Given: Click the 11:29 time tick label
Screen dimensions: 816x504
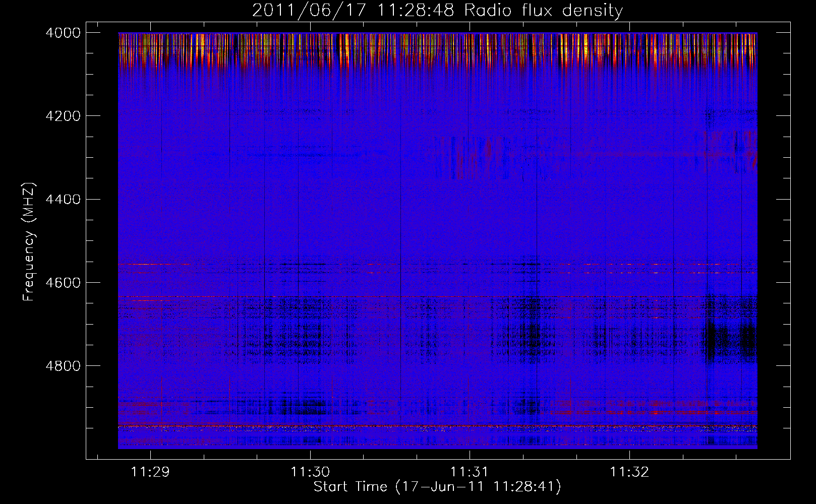Looking at the screenshot, I should point(150,472).
